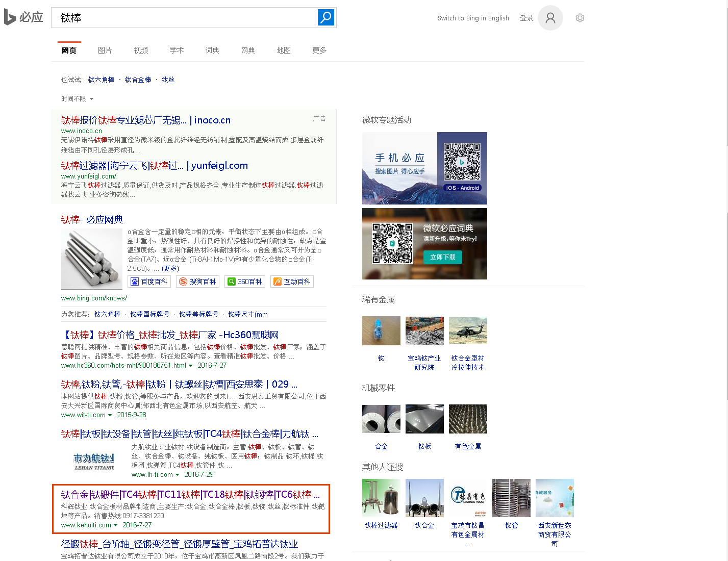
Task: Expand arrow next to www.hc360.com URL
Action: pos(191,366)
